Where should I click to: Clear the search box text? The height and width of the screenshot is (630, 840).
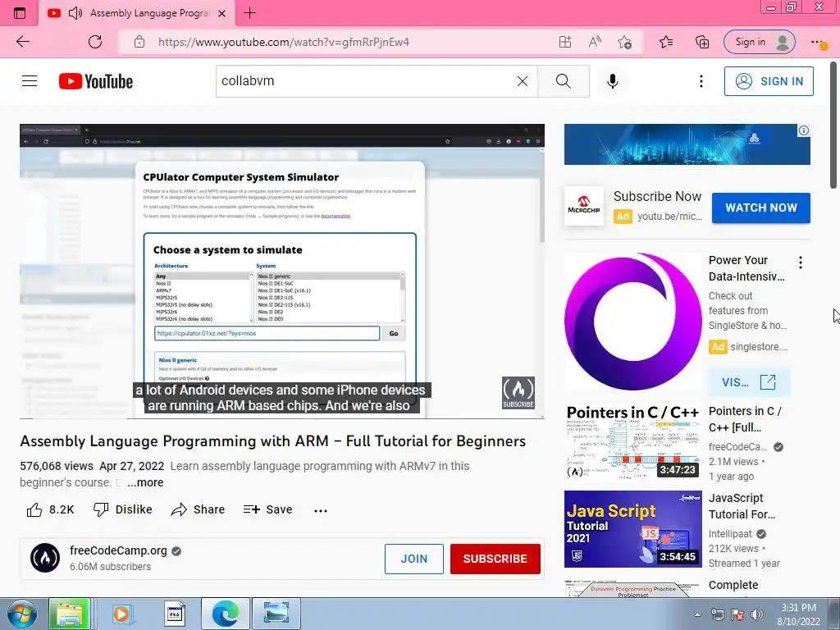523,81
